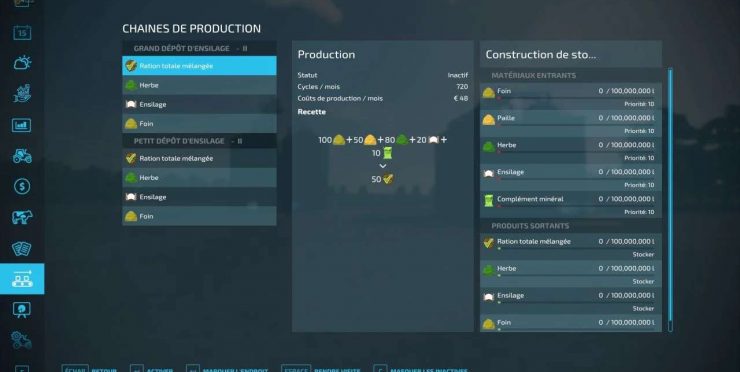Select Ration totale mélangée under Petit dépôt

(199, 159)
